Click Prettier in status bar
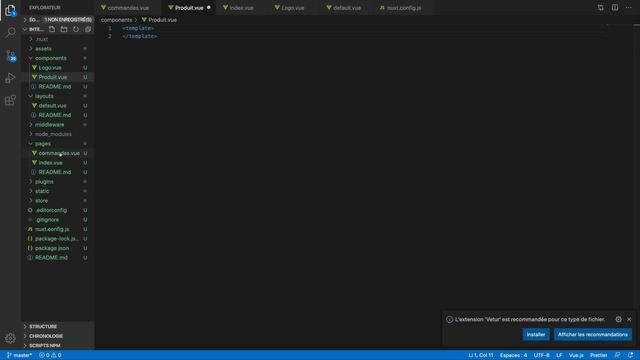This screenshot has width=640, height=360. [598, 355]
